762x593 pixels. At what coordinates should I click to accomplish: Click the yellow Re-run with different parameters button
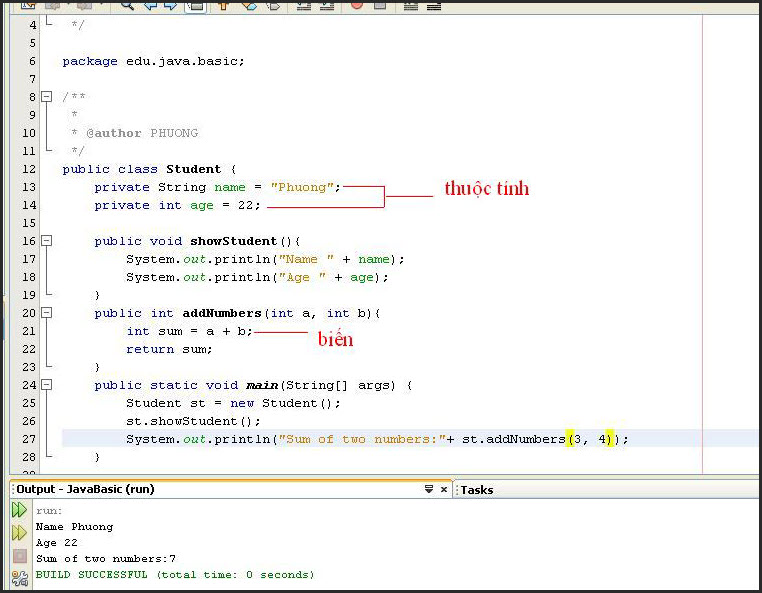(19, 533)
